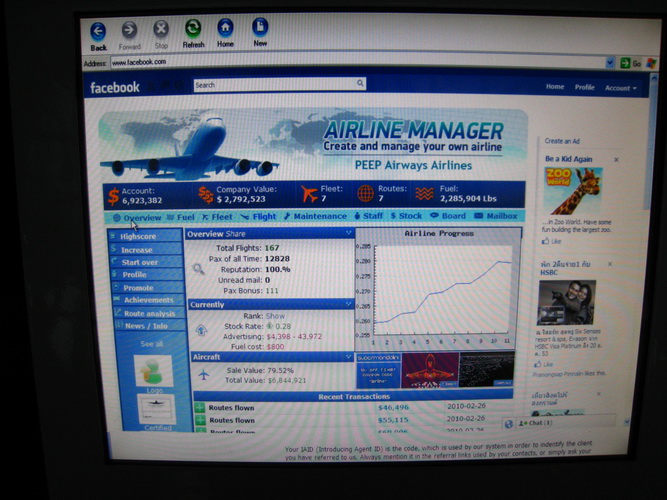Click the Create an Ad link

tap(562, 141)
